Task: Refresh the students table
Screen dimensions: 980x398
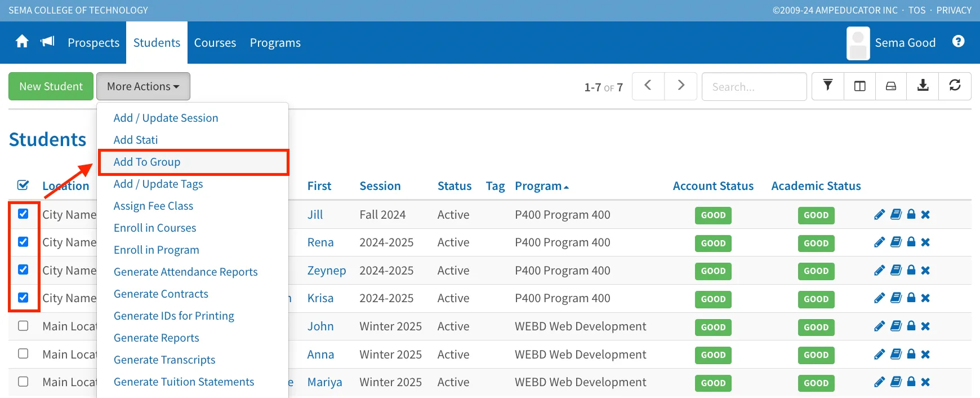Action: click(x=955, y=86)
